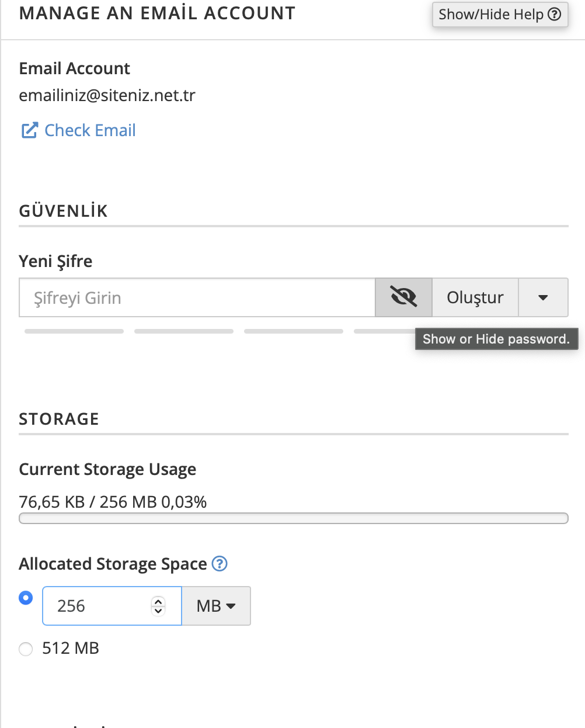Image resolution: width=585 pixels, height=728 pixels.
Task: Click the first password strength meter segment
Action: click(74, 331)
